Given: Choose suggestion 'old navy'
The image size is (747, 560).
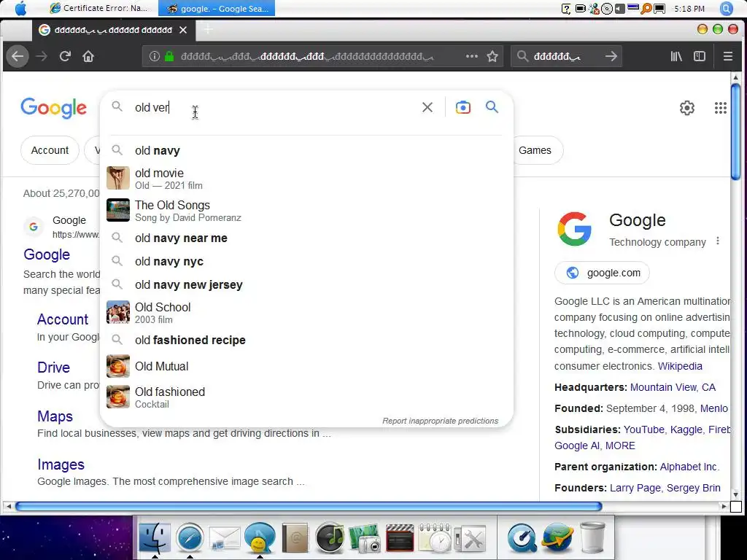Looking at the screenshot, I should point(306,150).
